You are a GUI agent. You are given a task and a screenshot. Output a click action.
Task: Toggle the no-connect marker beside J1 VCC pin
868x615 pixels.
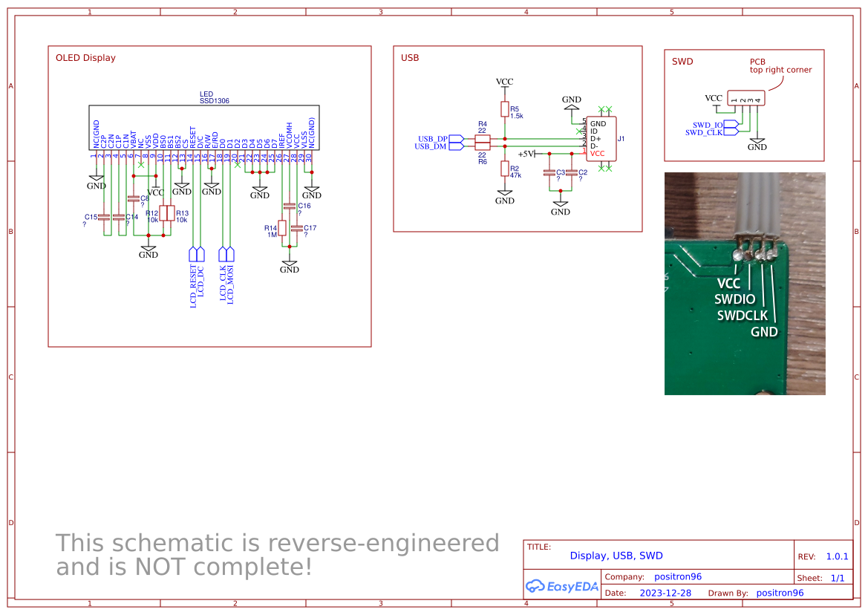coord(601,168)
